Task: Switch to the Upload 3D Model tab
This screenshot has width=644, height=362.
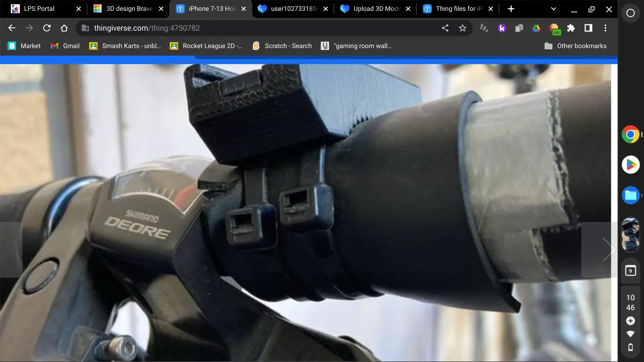Action: [x=376, y=9]
